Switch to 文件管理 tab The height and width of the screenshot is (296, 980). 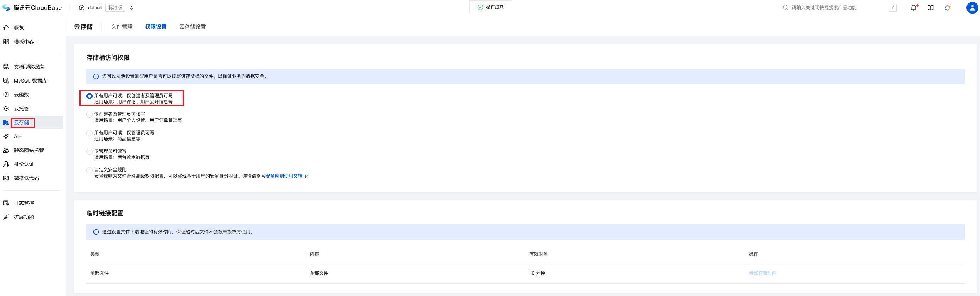pyautogui.click(x=122, y=27)
